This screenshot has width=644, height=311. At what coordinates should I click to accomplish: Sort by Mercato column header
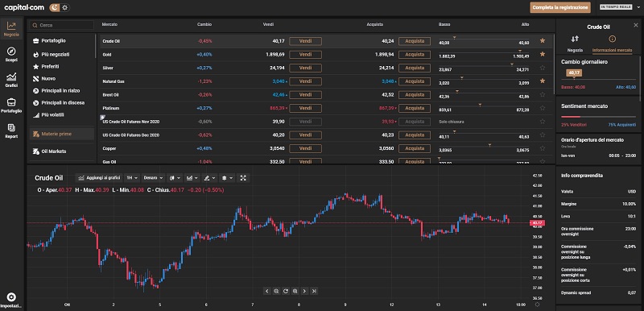109,25
